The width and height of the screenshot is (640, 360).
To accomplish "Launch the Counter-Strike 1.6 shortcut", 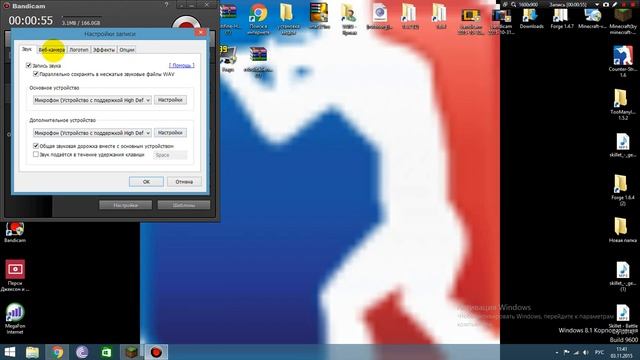I will pyautogui.click(x=622, y=61).
